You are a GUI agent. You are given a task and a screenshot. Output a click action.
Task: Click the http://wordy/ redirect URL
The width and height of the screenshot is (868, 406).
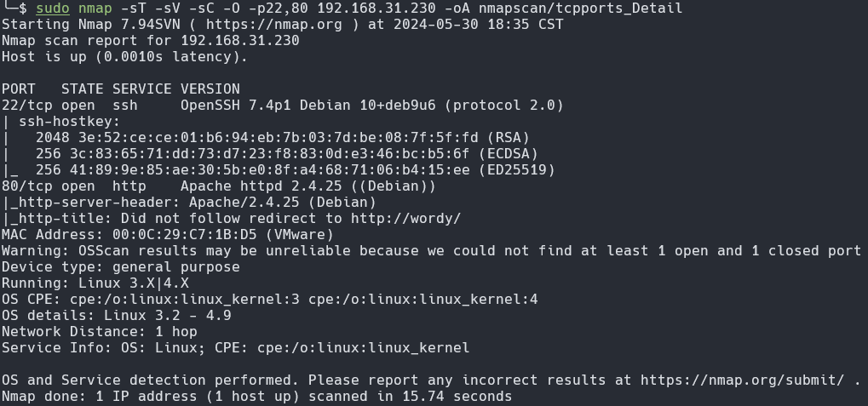click(405, 219)
